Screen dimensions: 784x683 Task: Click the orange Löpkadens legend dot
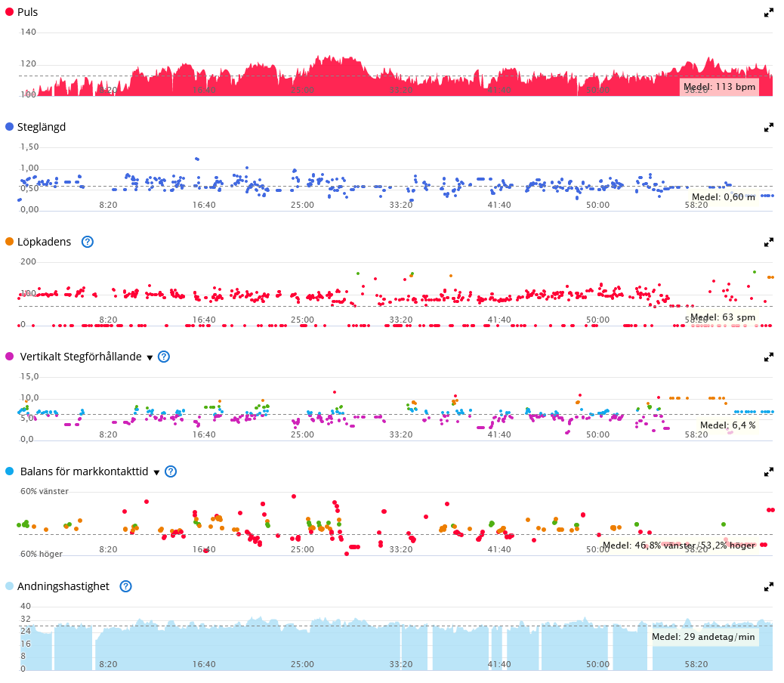[x=9, y=242]
